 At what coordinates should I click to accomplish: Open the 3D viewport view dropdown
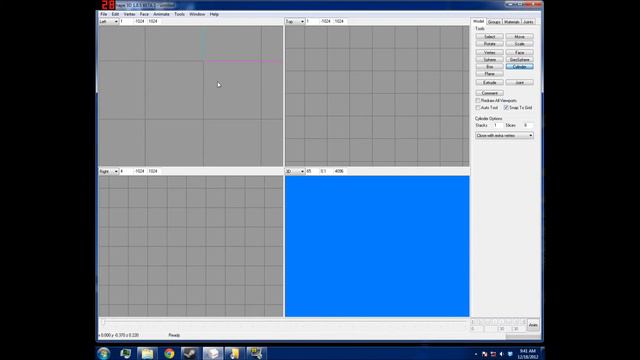pos(295,171)
